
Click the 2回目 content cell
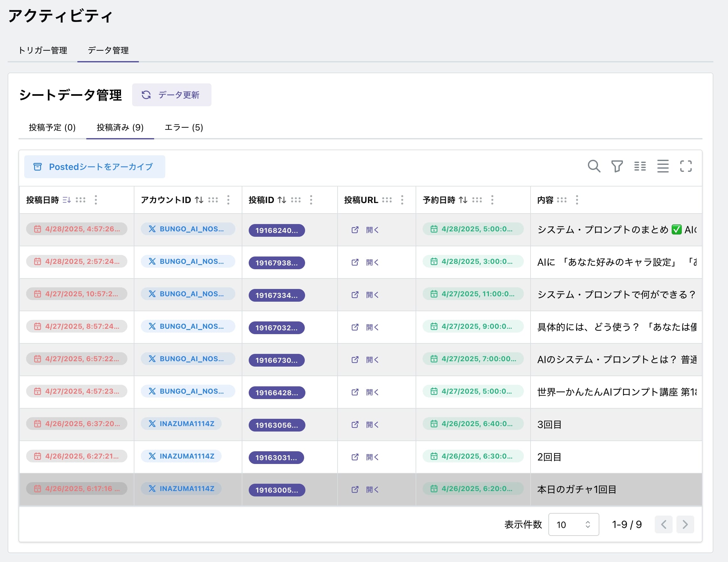pyautogui.click(x=616, y=457)
